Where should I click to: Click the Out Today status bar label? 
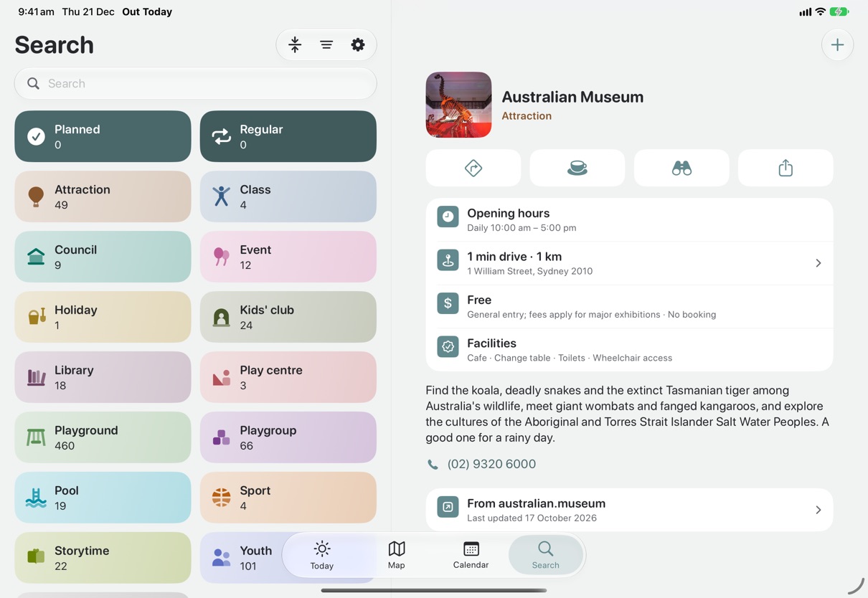point(147,11)
